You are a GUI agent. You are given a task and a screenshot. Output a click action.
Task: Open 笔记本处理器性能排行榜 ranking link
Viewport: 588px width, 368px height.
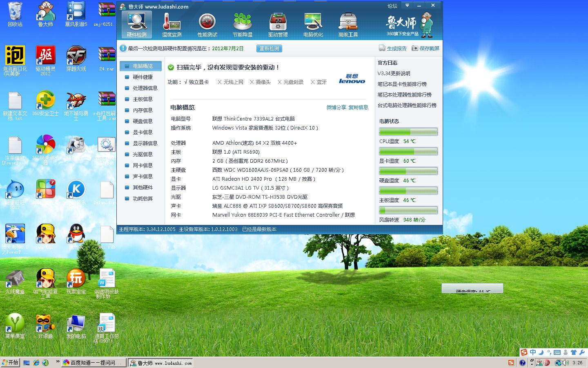404,94
